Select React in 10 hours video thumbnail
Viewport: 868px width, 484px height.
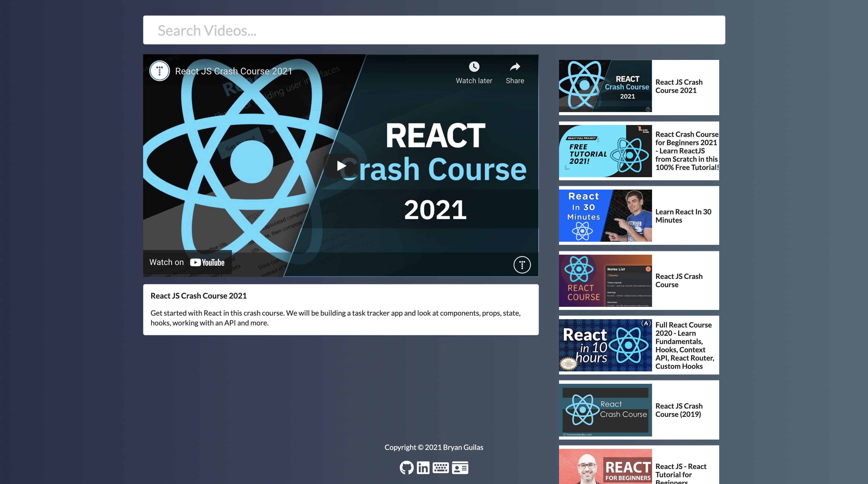[x=605, y=345]
